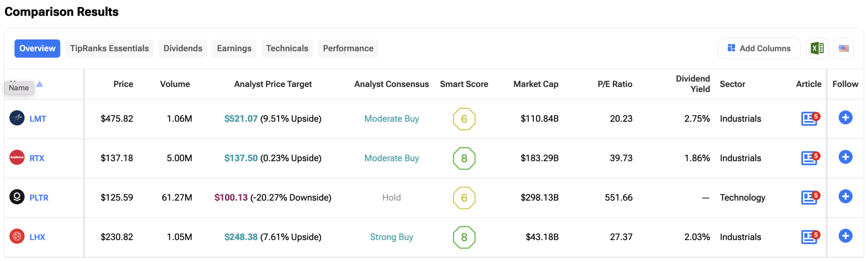Click the Add Columns button
The height and width of the screenshot is (261, 868).
(x=759, y=48)
